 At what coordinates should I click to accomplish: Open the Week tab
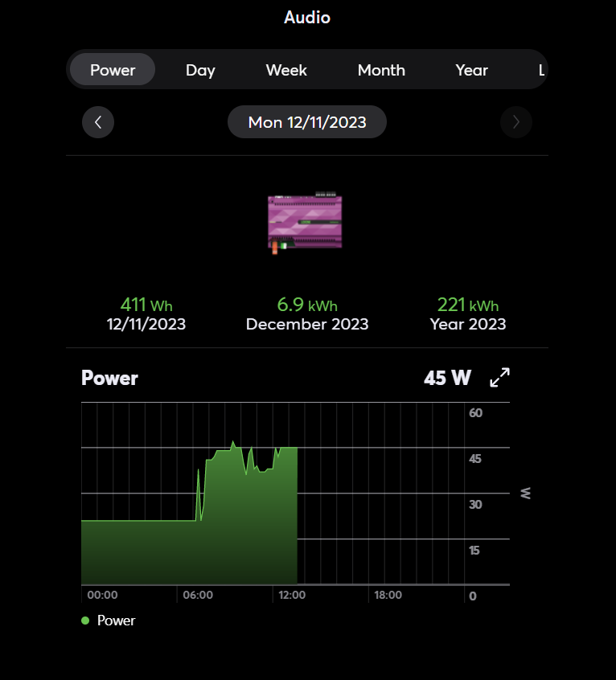click(286, 70)
